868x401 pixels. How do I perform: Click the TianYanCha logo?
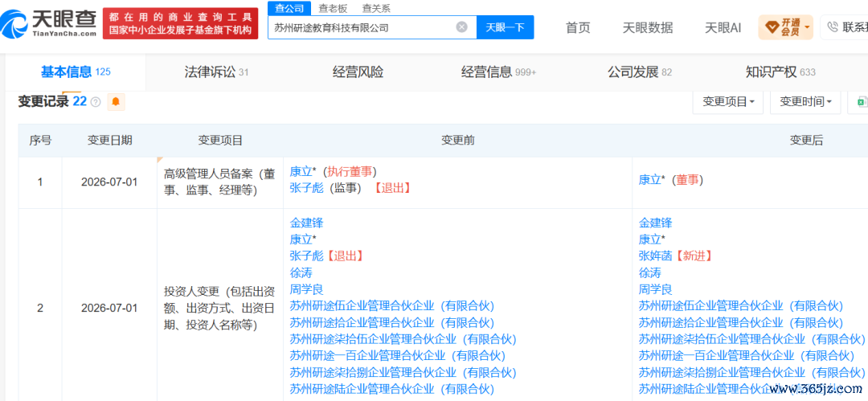click(x=49, y=23)
